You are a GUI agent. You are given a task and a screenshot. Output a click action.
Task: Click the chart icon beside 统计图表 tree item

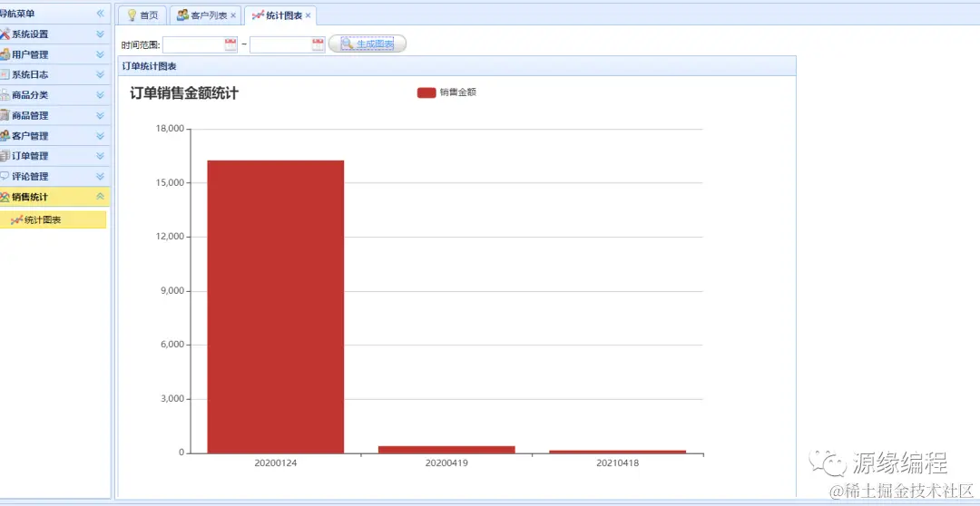pyautogui.click(x=17, y=219)
